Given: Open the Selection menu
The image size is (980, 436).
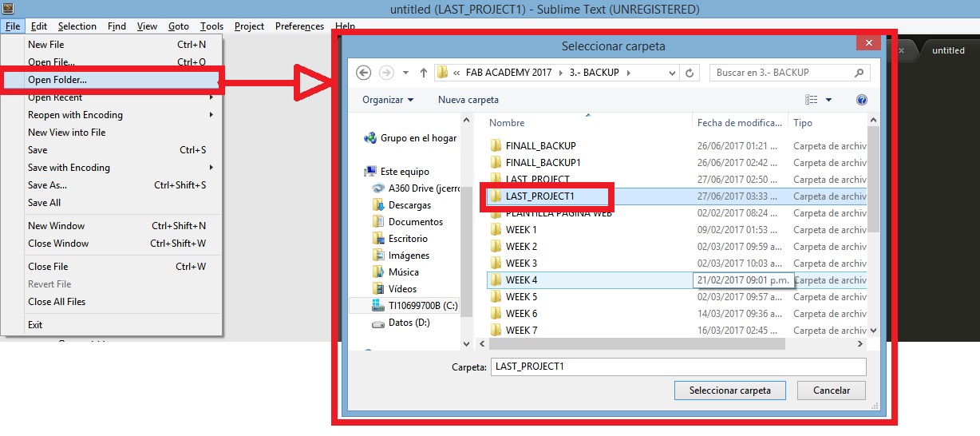Looking at the screenshot, I should [x=77, y=26].
